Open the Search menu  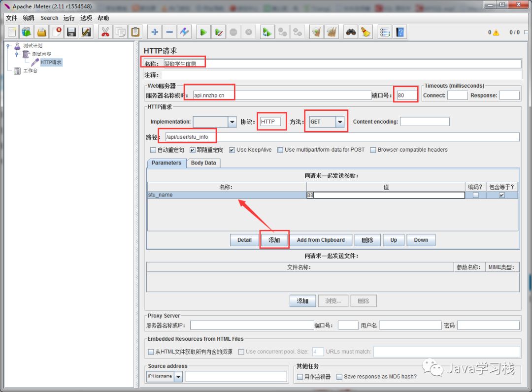pyautogui.click(x=49, y=18)
